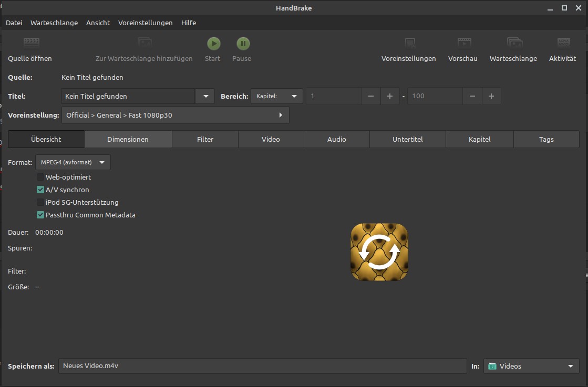Switch to the Tags tab

(546, 139)
